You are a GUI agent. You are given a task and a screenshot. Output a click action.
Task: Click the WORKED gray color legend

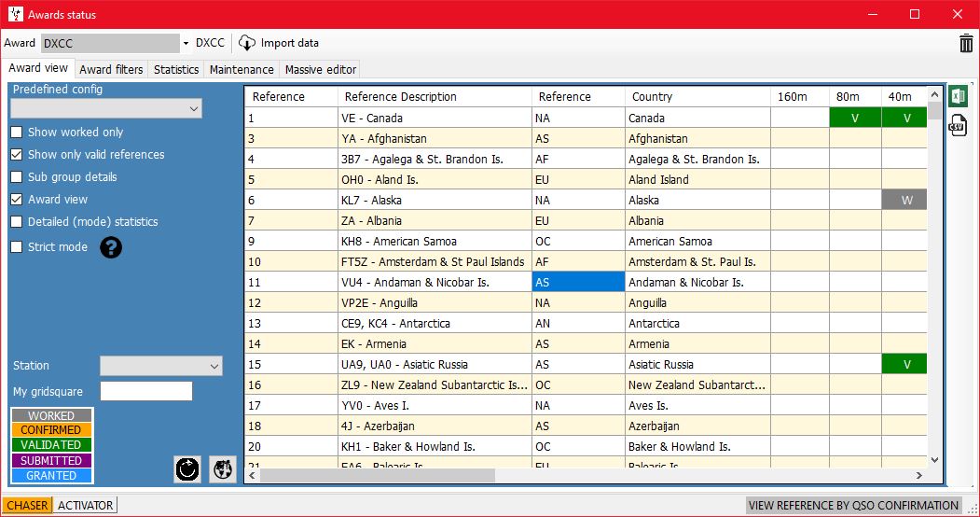pos(51,415)
